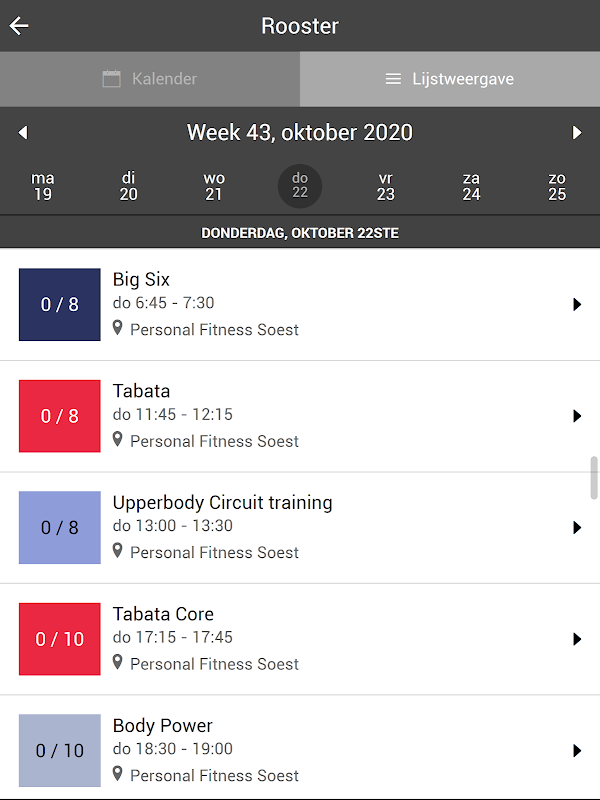Expand Big Six class details arrow
This screenshot has height=800, width=600.
(x=577, y=305)
